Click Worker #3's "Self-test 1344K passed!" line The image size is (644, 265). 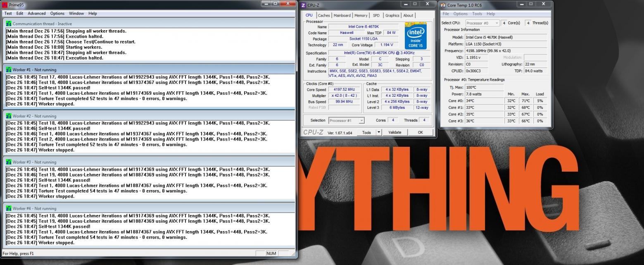(48, 180)
